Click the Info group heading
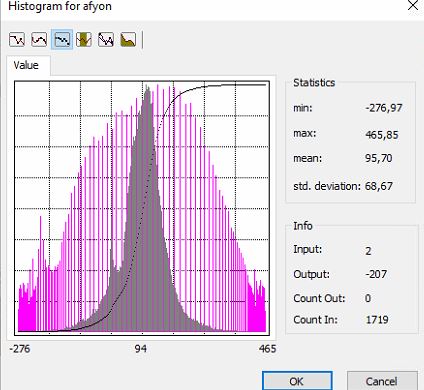 point(303,226)
